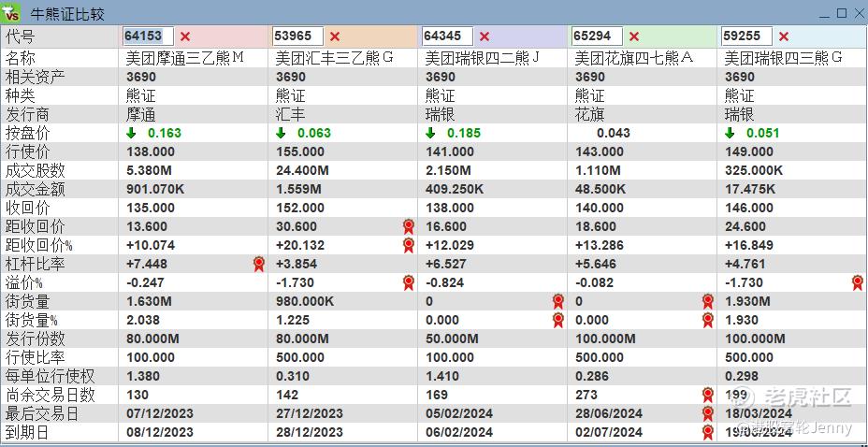The image size is (868, 447).
Task: Edit the code field showing 65294
Action: pyautogui.click(x=597, y=36)
